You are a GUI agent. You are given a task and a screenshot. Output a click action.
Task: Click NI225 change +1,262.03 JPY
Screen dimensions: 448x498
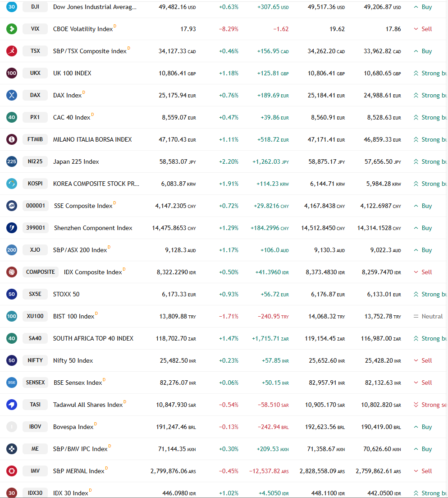[x=270, y=161]
